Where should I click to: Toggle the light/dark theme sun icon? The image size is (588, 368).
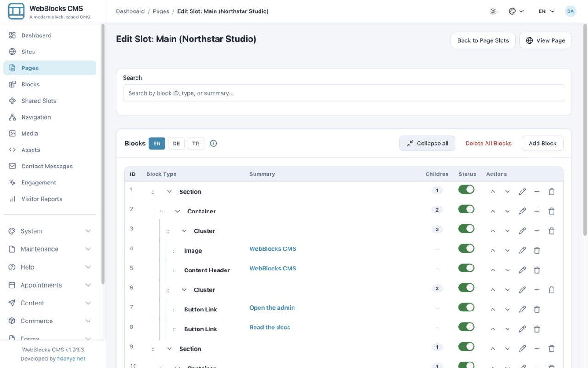pyautogui.click(x=493, y=11)
